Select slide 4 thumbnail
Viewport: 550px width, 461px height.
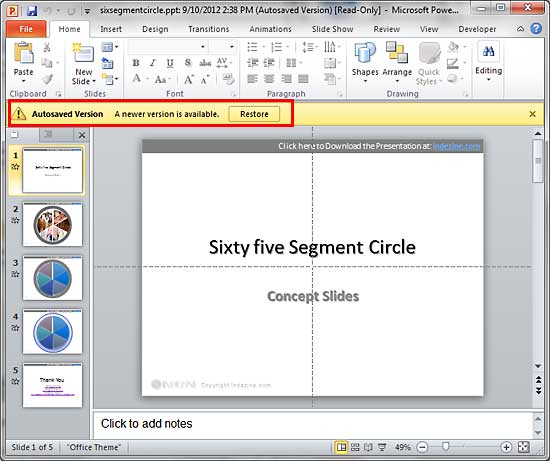click(53, 332)
